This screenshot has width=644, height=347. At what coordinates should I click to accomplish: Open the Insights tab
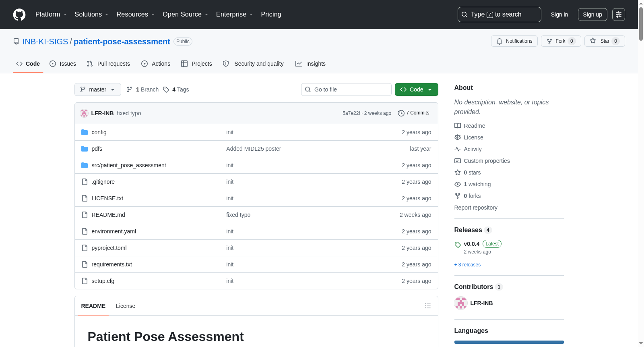(310, 64)
